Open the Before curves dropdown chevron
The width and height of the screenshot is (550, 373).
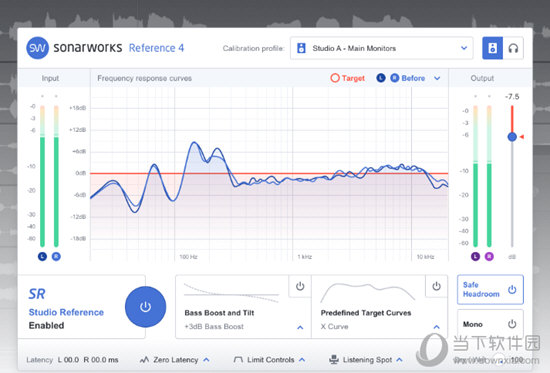pyautogui.click(x=437, y=78)
